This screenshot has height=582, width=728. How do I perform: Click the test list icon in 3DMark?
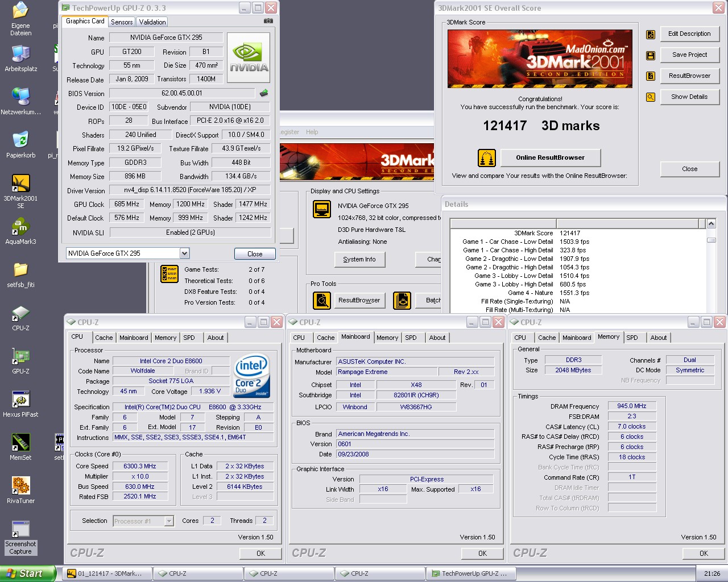coord(169,274)
